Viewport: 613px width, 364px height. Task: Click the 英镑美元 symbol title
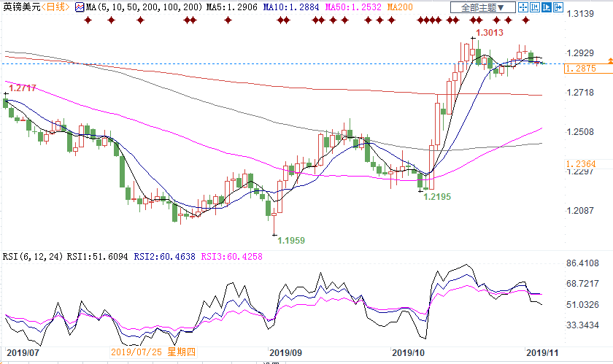[x=19, y=7]
